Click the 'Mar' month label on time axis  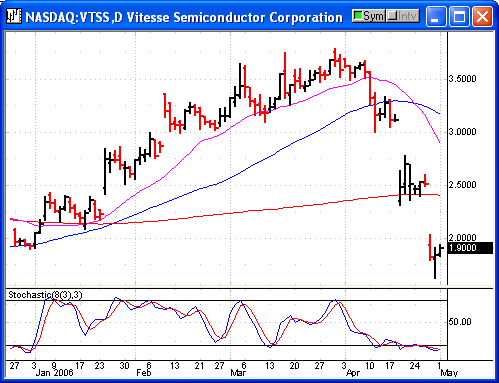point(238,372)
